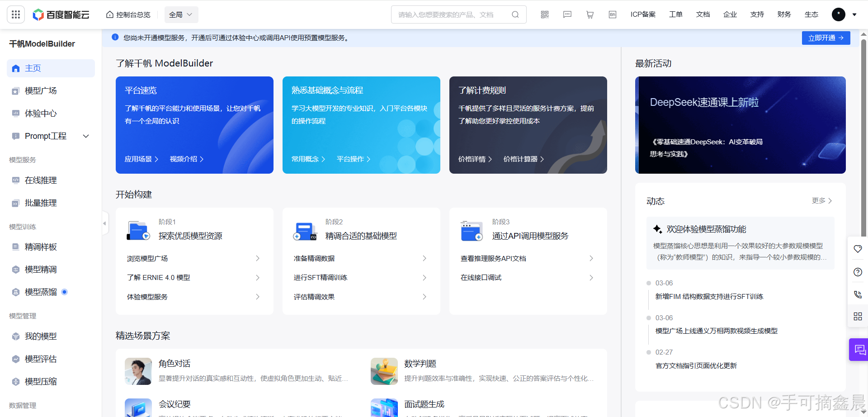The image size is (868, 417).
Task: Click the 立即开通 button
Action: pos(826,38)
